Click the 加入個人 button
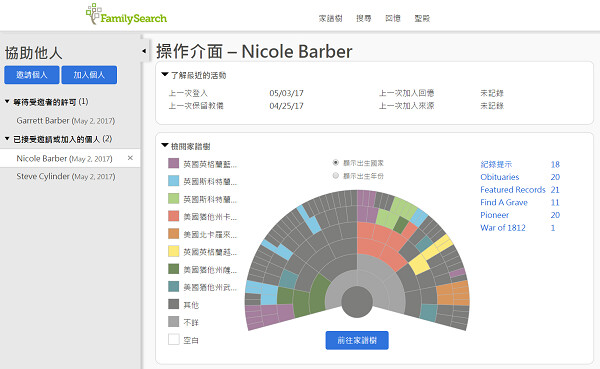This screenshot has width=600, height=369. (89, 75)
